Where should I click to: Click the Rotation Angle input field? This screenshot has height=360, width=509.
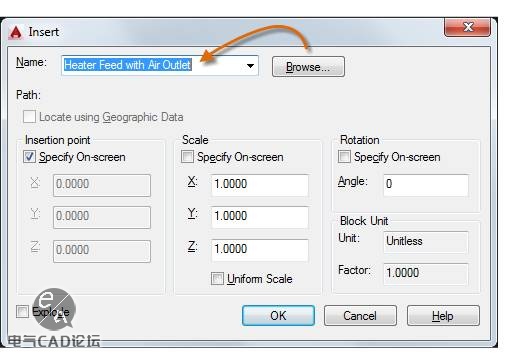(426, 184)
